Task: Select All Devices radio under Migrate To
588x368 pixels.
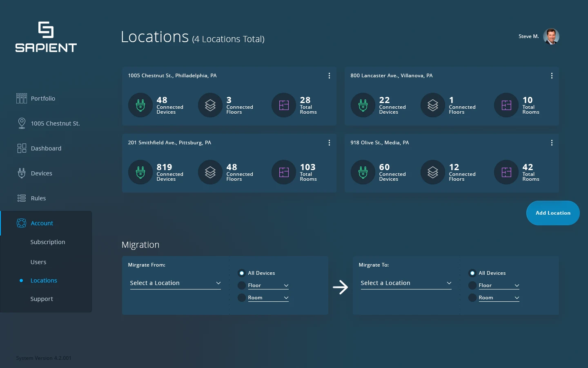Action: (472, 273)
